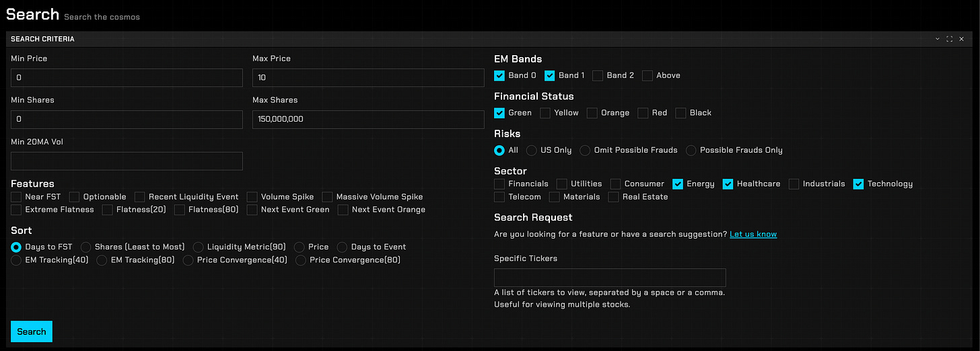The width and height of the screenshot is (980, 351).
Task: Click the Max Price input field
Action: (368, 77)
